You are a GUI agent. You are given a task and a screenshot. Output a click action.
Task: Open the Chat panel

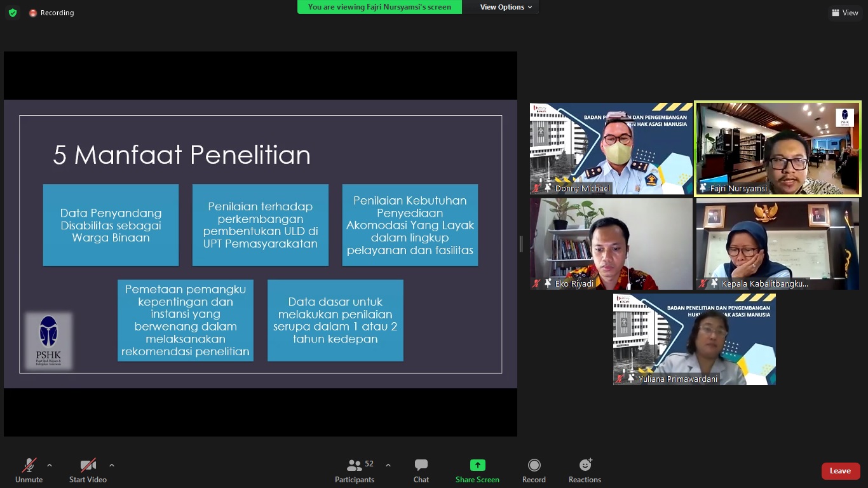click(x=421, y=471)
